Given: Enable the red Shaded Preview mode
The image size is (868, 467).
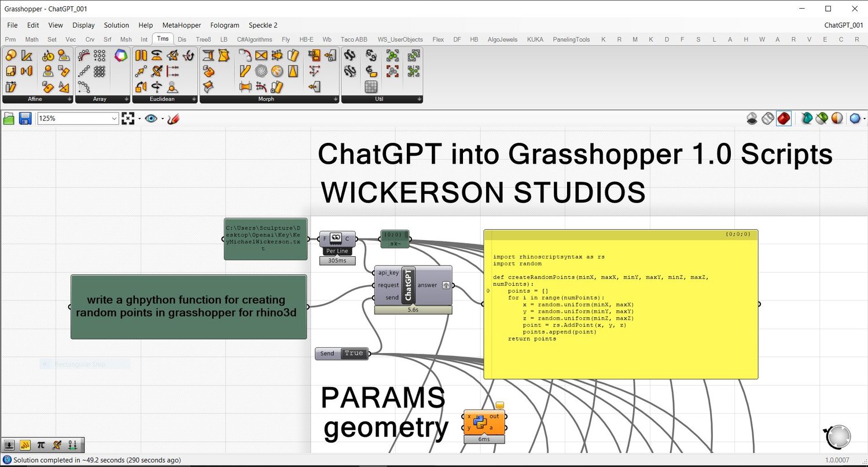Looking at the screenshot, I should click(784, 119).
